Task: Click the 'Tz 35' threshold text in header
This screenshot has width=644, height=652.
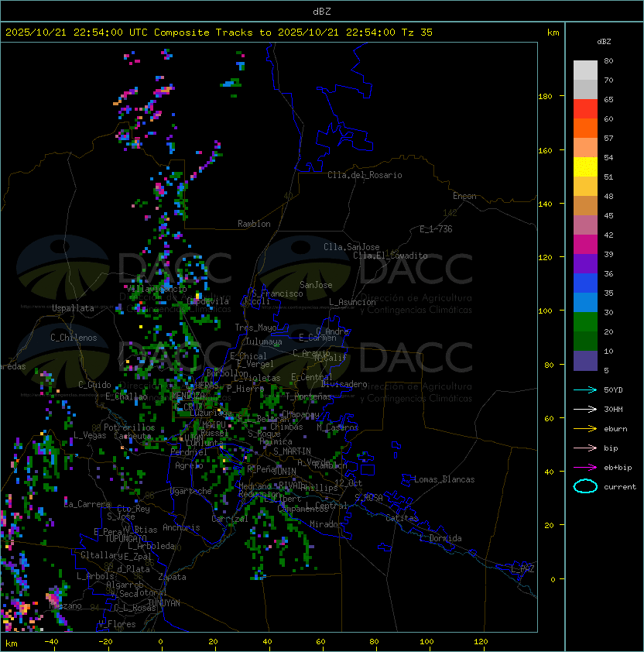Action: coord(417,33)
